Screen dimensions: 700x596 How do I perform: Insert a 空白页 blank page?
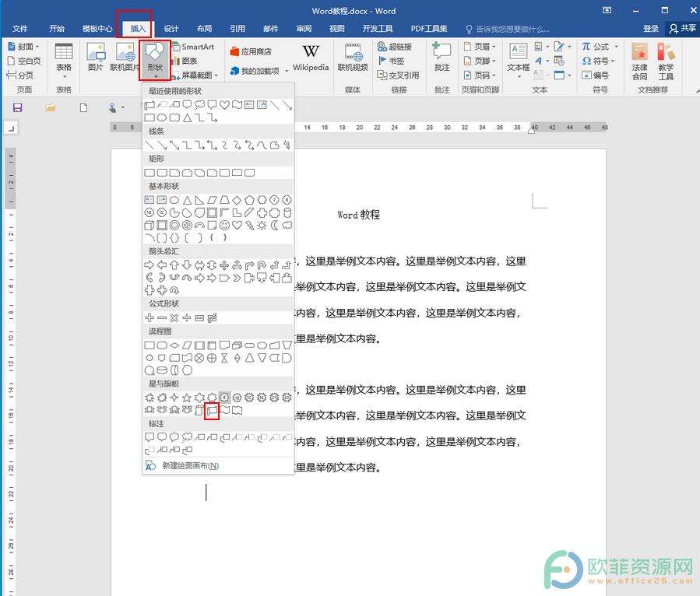coord(24,61)
